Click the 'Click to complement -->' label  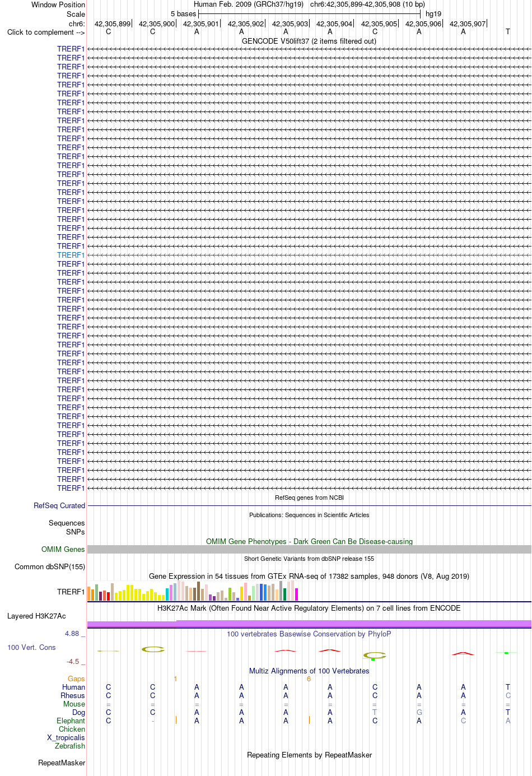pyautogui.click(x=46, y=32)
